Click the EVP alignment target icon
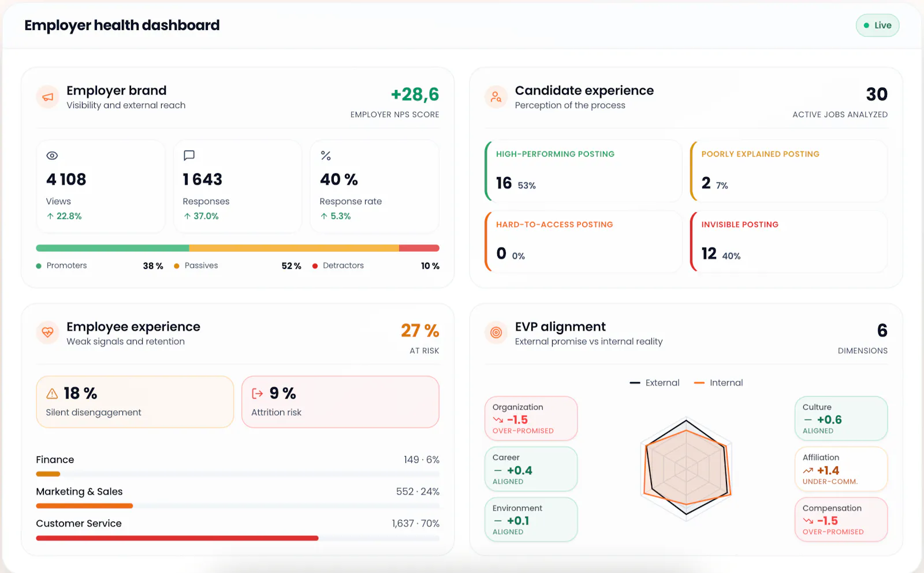 (496, 332)
